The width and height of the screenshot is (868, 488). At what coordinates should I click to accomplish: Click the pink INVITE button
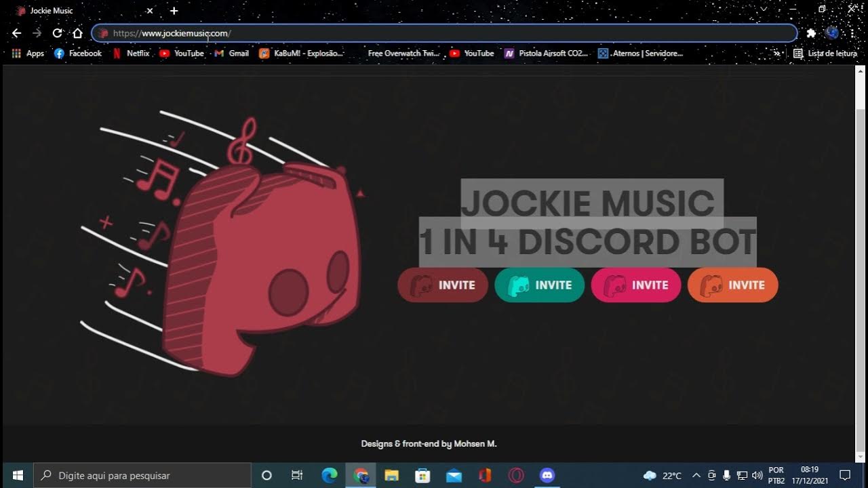point(636,285)
